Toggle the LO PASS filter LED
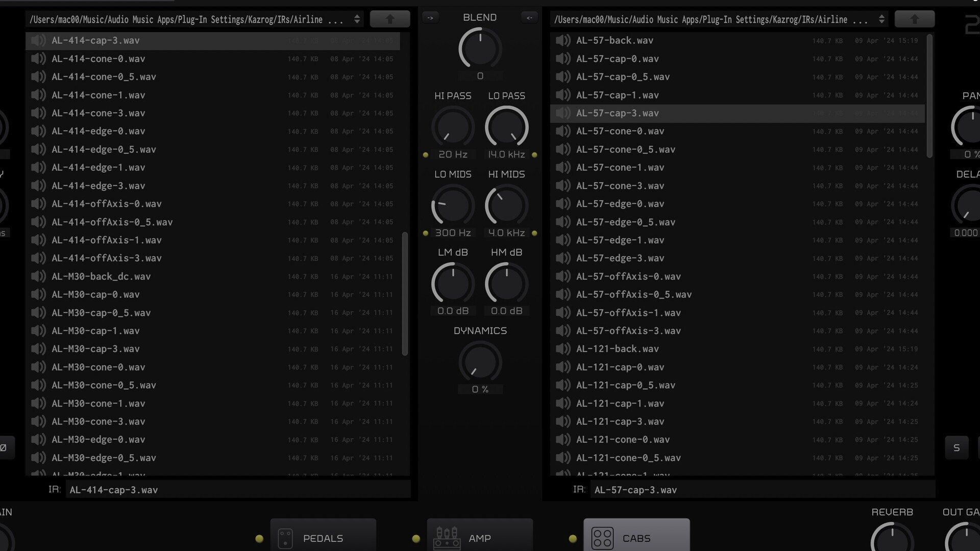The image size is (980, 551). click(534, 155)
